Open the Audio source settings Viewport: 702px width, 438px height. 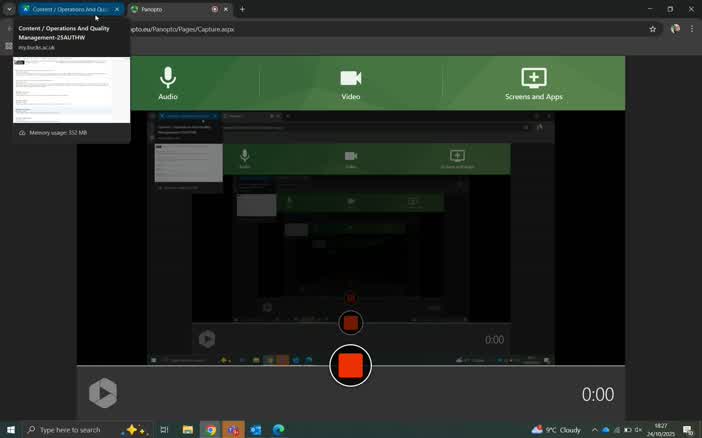tap(168, 83)
